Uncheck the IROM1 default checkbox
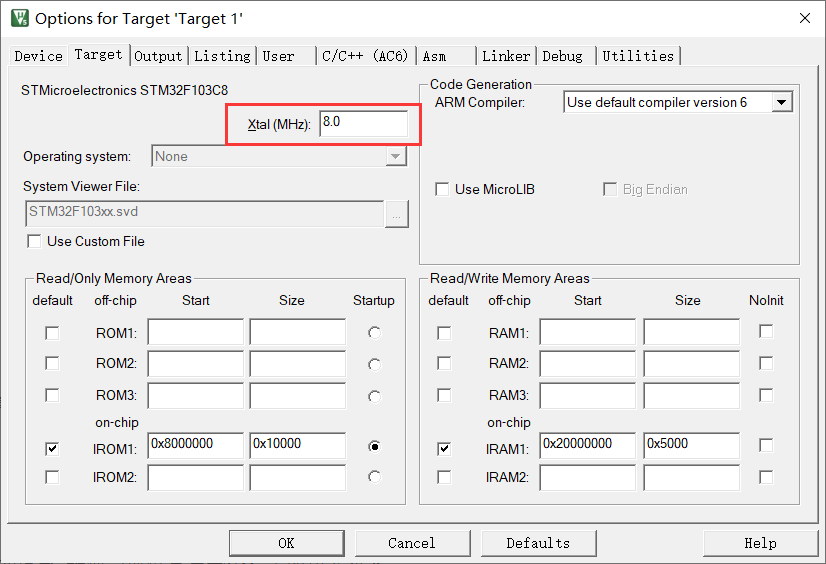Screen dimensions: 826x564 [x=52, y=449]
